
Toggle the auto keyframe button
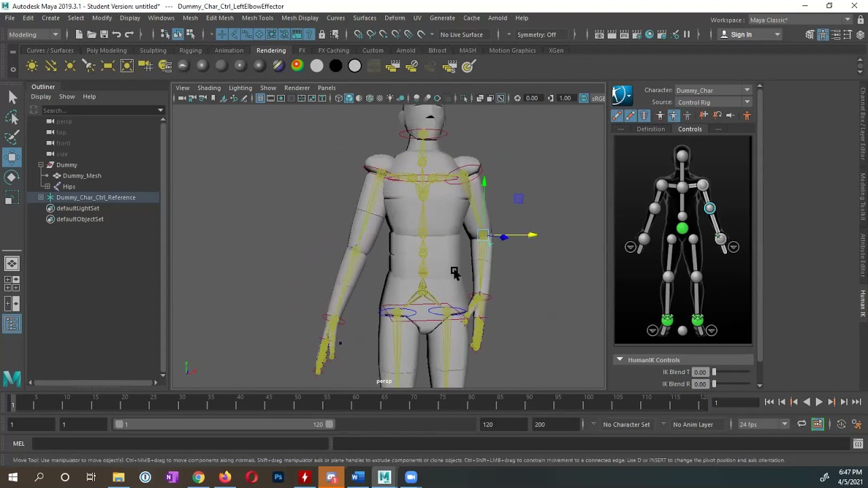pos(842,424)
